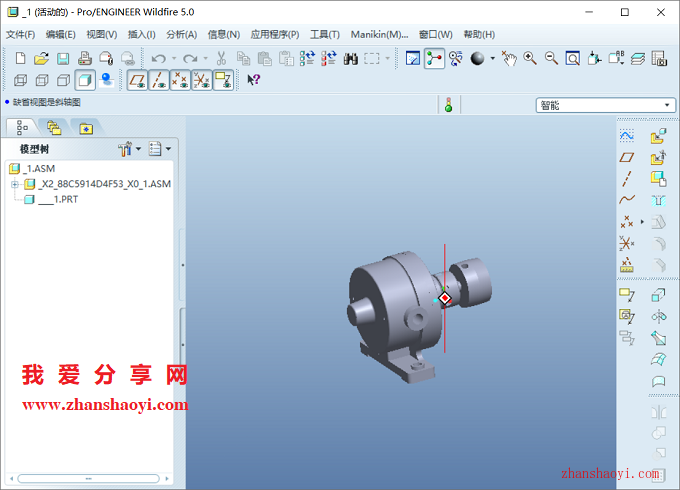Create a datum coordinate system from right toolbar
The width and height of the screenshot is (680, 490).
pos(627,243)
